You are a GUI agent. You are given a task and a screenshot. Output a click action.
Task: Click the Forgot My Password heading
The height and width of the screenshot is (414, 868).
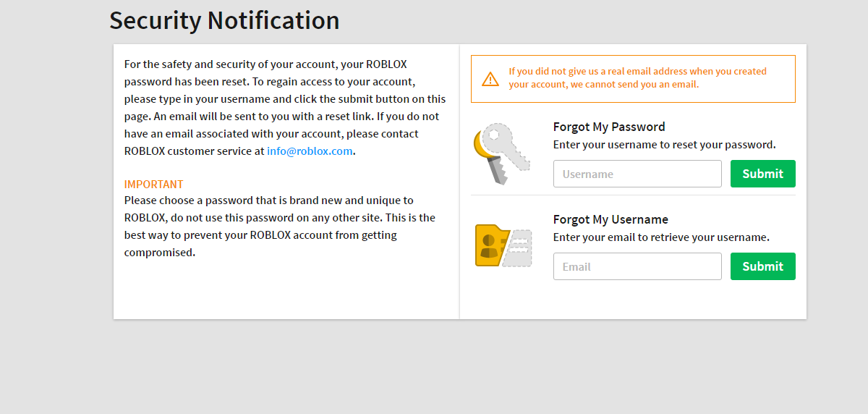click(609, 127)
